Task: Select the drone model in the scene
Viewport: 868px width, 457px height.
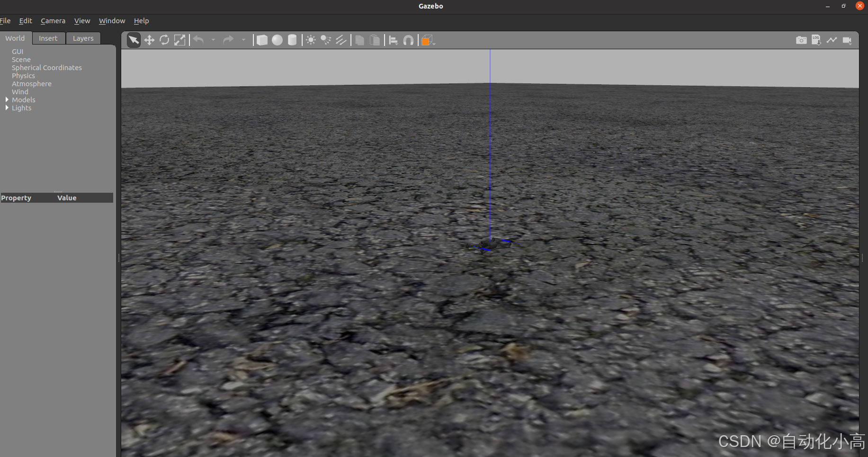Action: 490,245
